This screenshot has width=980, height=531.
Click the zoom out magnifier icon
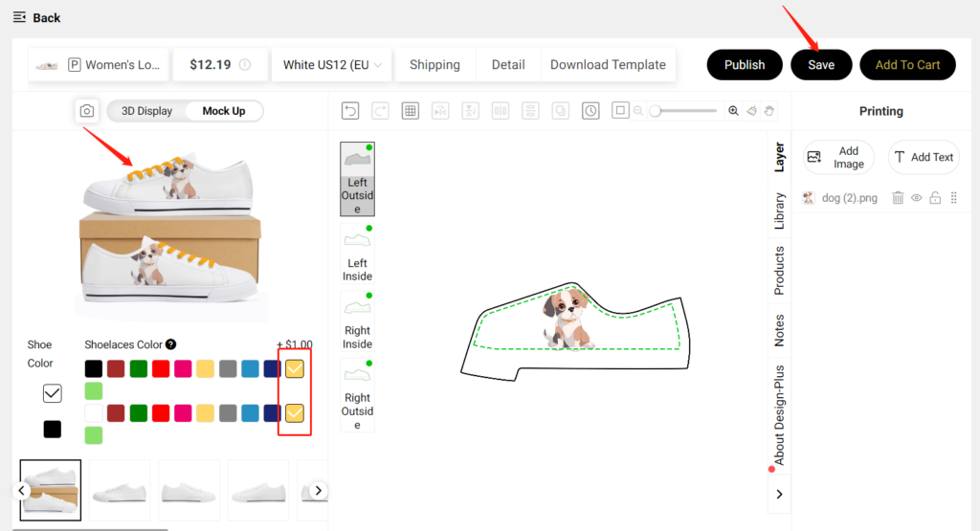[x=638, y=111]
